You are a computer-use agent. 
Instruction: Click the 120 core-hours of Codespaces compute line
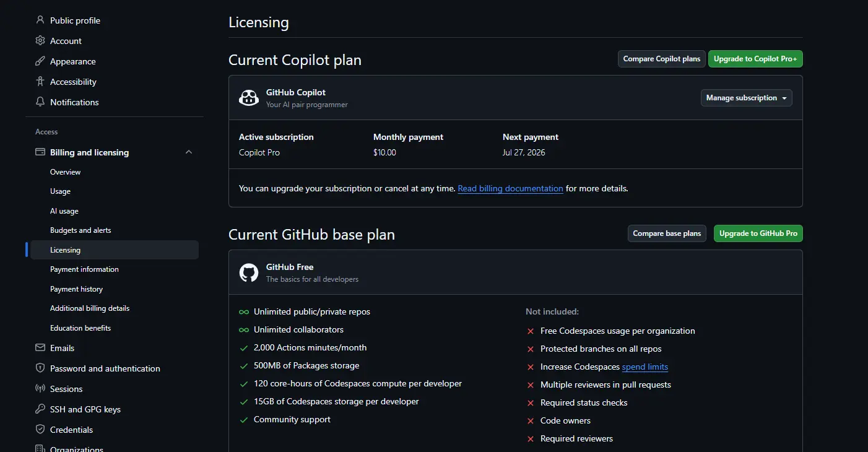click(x=358, y=383)
